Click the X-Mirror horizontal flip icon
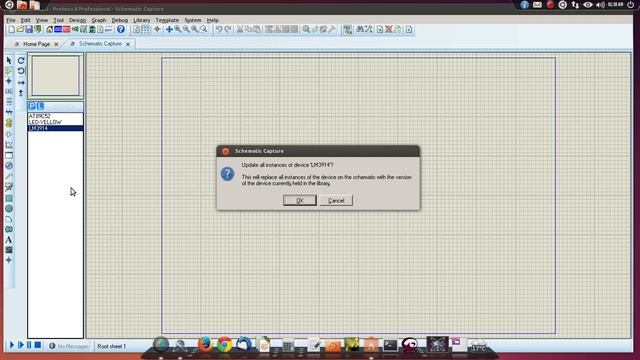This screenshot has width=640, height=360. click(x=21, y=82)
